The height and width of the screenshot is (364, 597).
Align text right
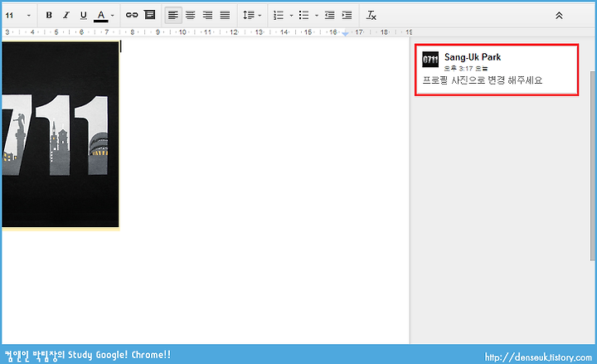pyautogui.click(x=207, y=15)
